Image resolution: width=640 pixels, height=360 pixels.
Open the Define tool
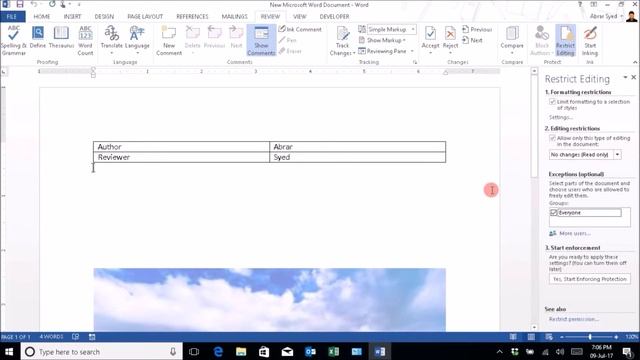coord(38,38)
